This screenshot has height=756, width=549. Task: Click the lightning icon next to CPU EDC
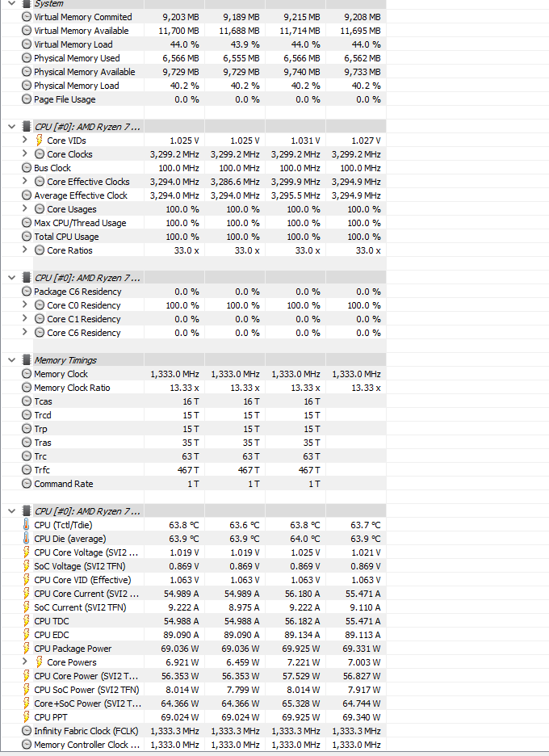(x=27, y=635)
